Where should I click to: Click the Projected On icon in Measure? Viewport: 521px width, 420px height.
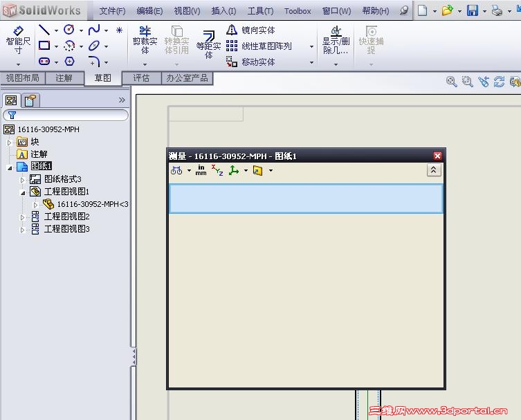coord(234,170)
